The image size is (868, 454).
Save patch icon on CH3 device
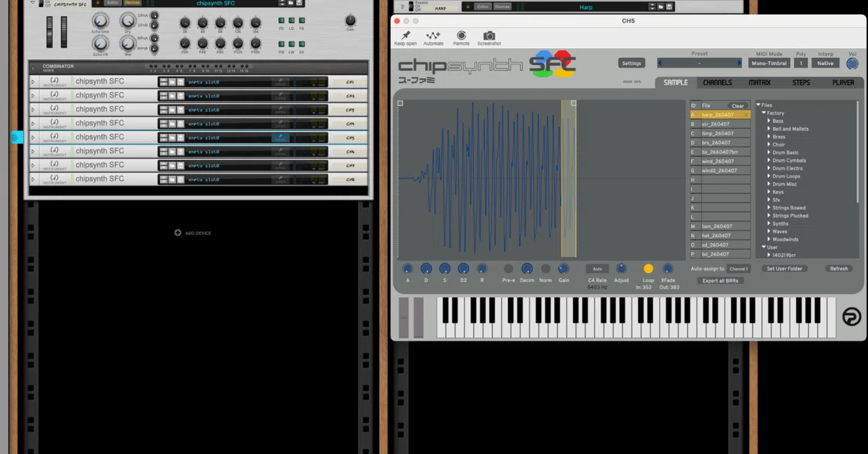pyautogui.click(x=180, y=110)
